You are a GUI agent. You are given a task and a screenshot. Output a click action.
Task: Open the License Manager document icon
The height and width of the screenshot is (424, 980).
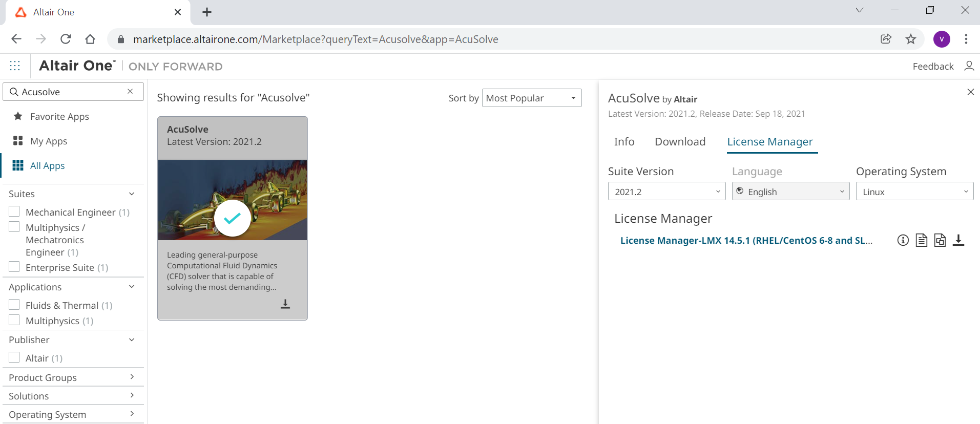tap(921, 240)
